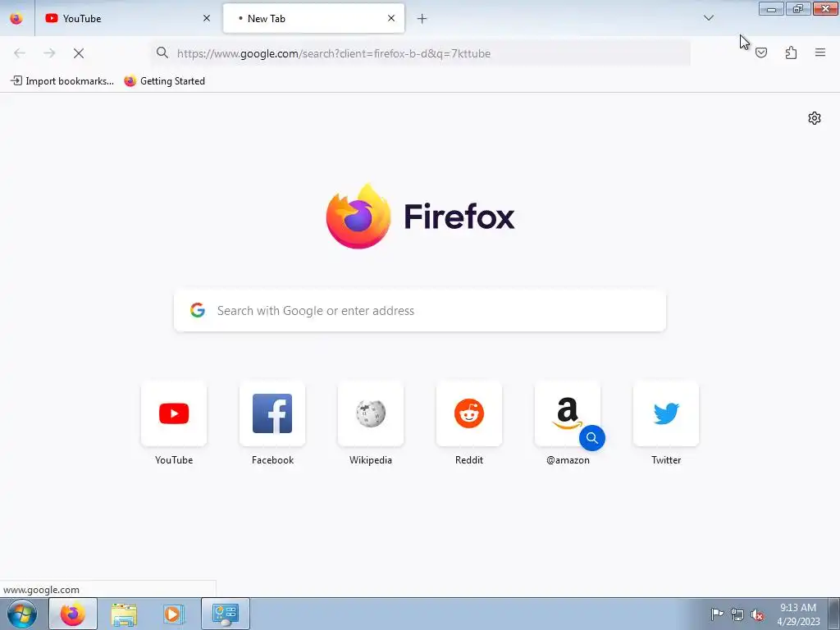Screen dimensions: 840x630
Task: Open the Twitter shortcut tile
Action: 666,413
